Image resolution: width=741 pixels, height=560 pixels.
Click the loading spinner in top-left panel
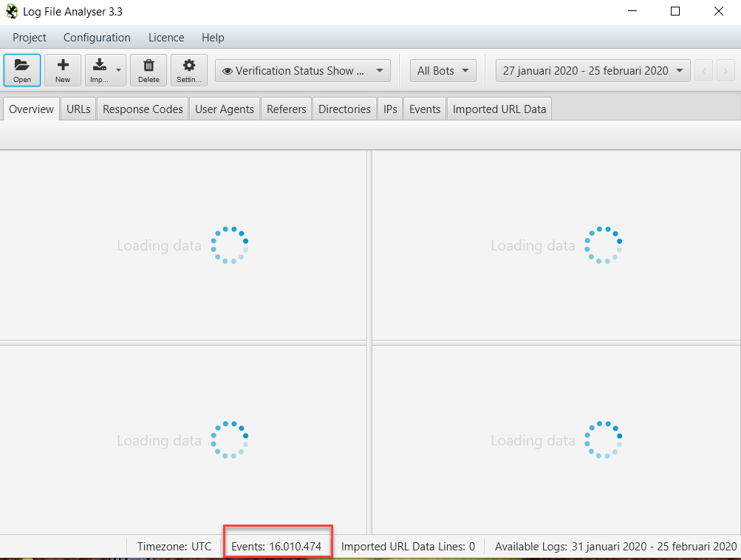coord(229,245)
